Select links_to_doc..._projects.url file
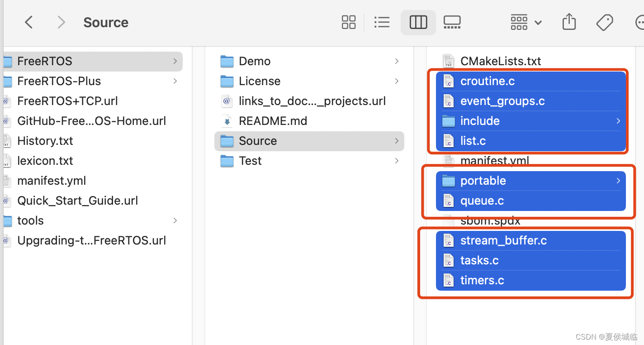Screen dimensions: 644x345 coord(309,101)
